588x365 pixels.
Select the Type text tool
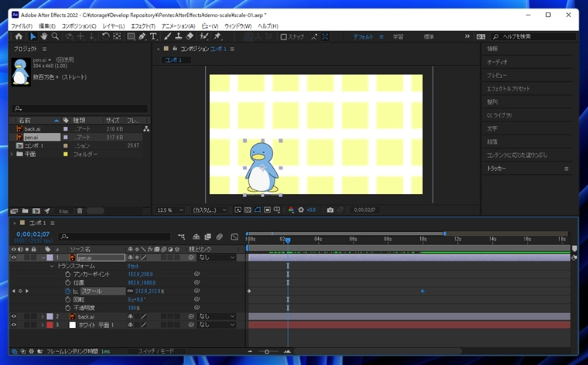[x=153, y=36]
